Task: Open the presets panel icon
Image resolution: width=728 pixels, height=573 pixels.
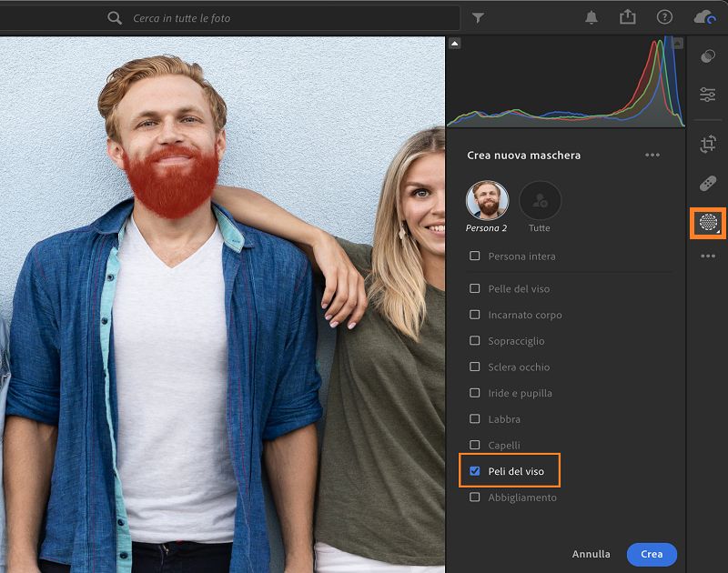Action: pyautogui.click(x=708, y=57)
